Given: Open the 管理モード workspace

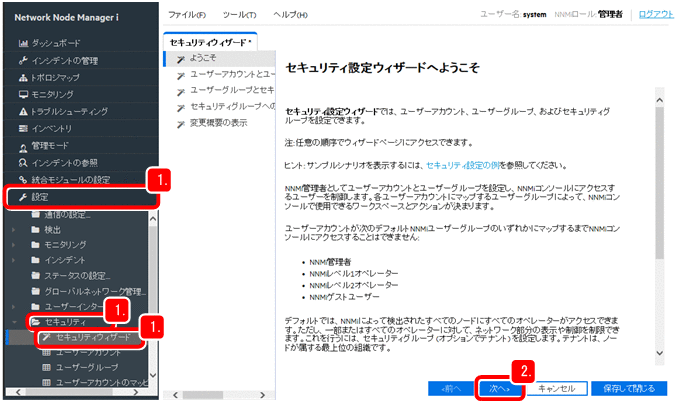Looking at the screenshot, I should (x=81, y=145).
